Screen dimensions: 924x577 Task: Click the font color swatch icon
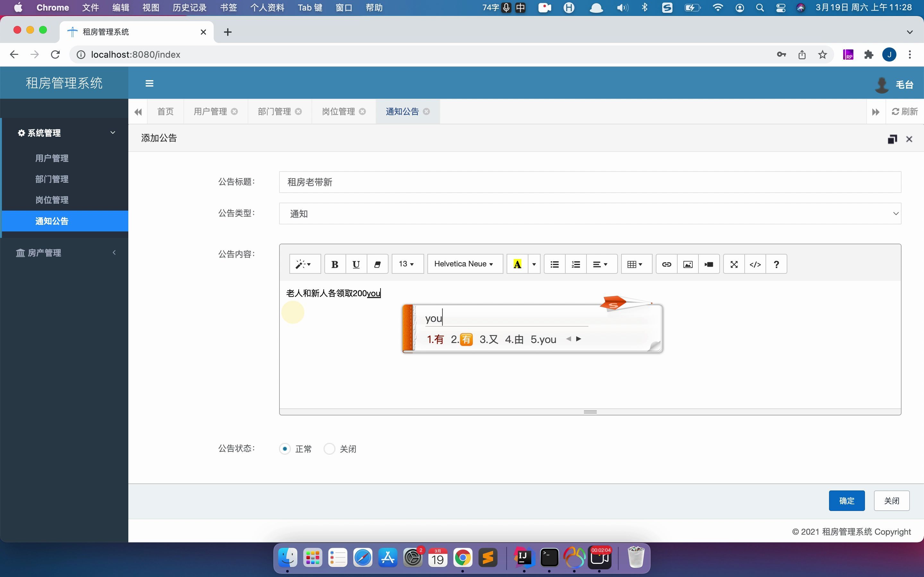(x=518, y=264)
